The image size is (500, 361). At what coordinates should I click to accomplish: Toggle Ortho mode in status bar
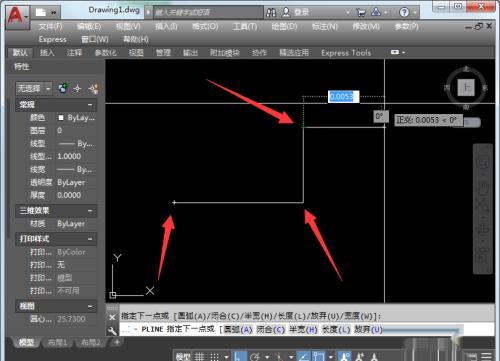pos(239,356)
